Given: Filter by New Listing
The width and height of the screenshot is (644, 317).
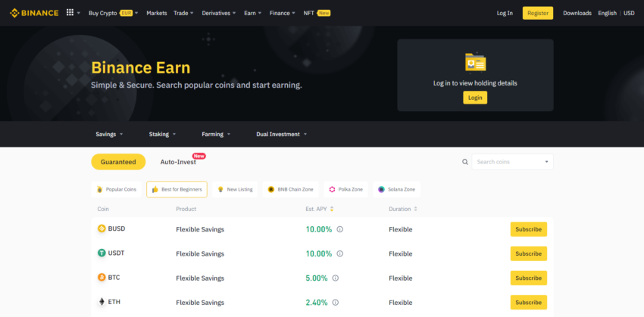Looking at the screenshot, I should [235, 189].
